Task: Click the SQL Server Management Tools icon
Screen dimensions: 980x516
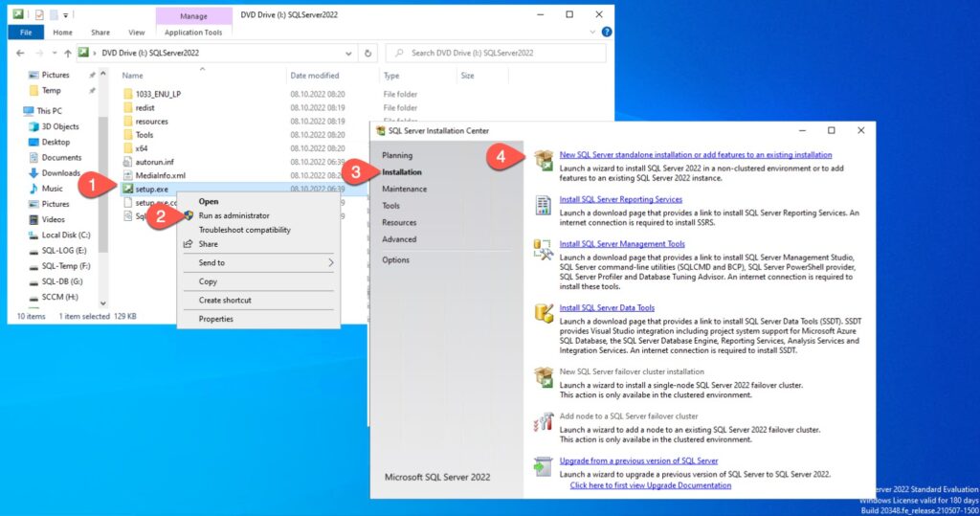Action: [543, 250]
